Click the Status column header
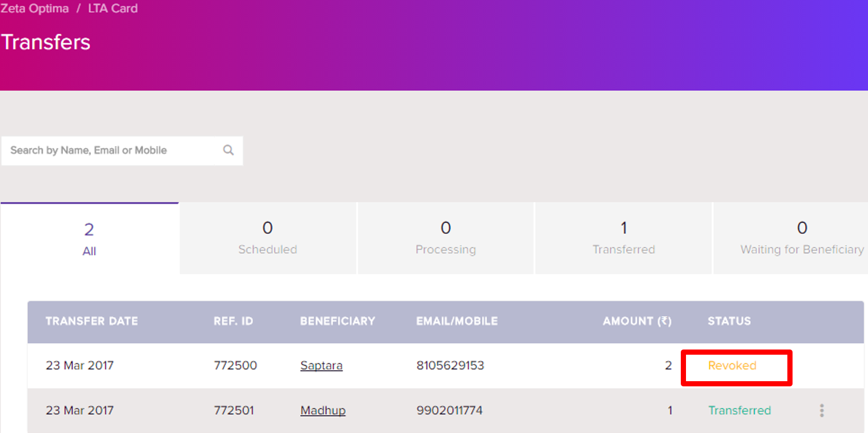The width and height of the screenshot is (868, 433). 729,321
